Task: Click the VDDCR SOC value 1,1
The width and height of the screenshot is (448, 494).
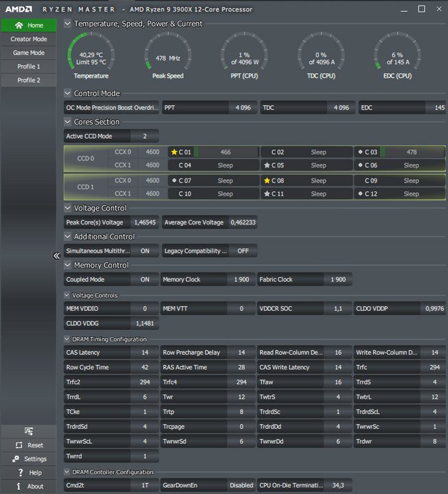Action: point(338,309)
